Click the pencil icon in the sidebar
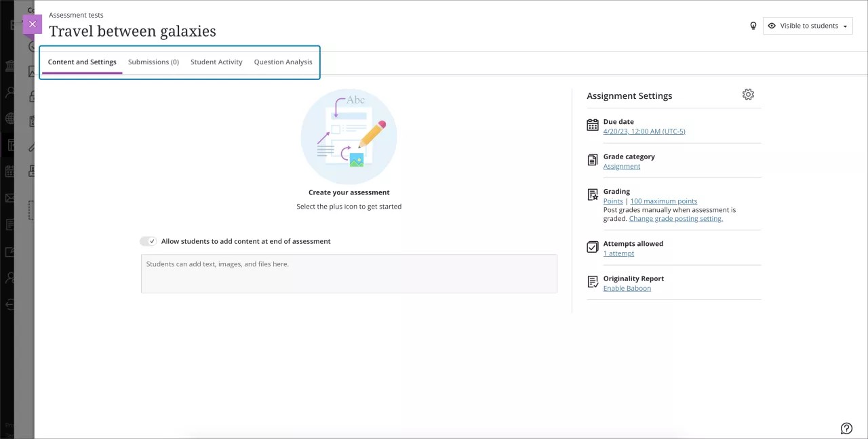 point(31,146)
